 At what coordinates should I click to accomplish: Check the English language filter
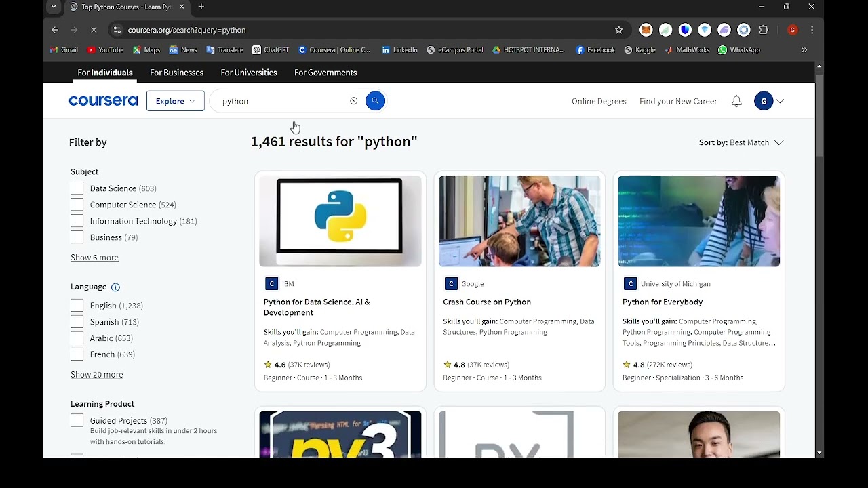click(77, 306)
